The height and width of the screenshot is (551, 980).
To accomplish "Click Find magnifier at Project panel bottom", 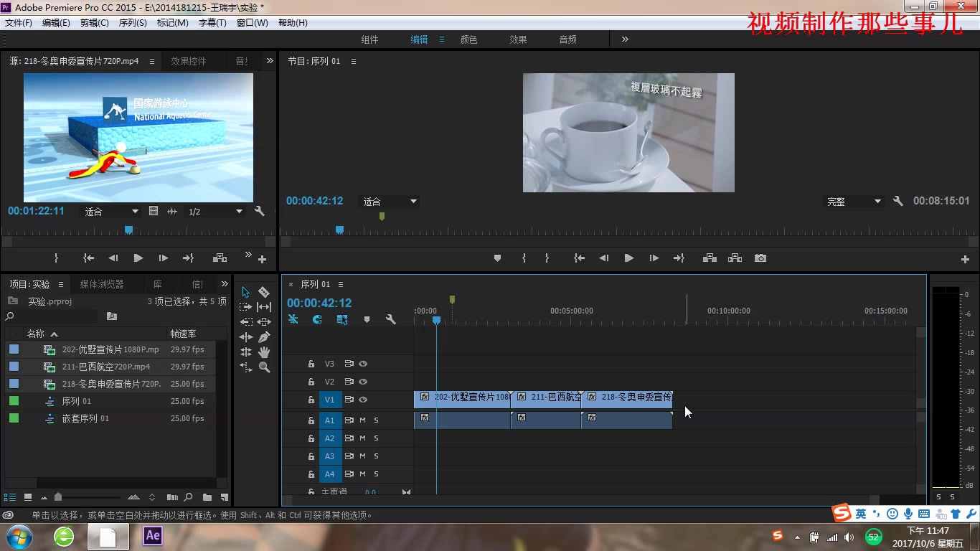I will [189, 497].
